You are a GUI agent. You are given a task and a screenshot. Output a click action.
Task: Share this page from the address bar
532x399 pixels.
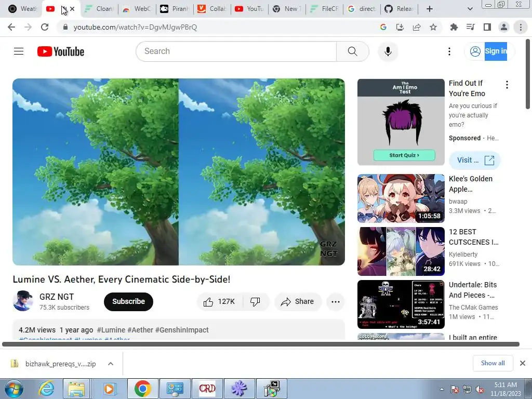tap(417, 27)
